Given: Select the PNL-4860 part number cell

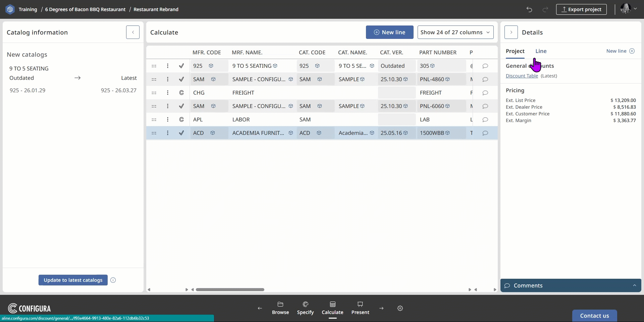Looking at the screenshot, I should tap(441, 79).
